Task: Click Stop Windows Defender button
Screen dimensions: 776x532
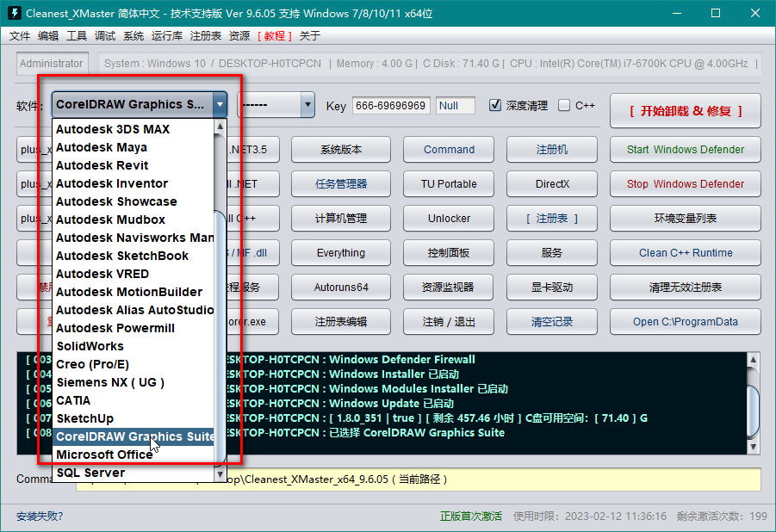Action: click(686, 184)
